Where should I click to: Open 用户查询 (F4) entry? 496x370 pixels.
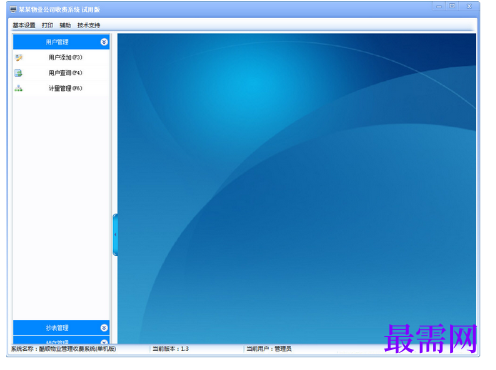(61, 73)
